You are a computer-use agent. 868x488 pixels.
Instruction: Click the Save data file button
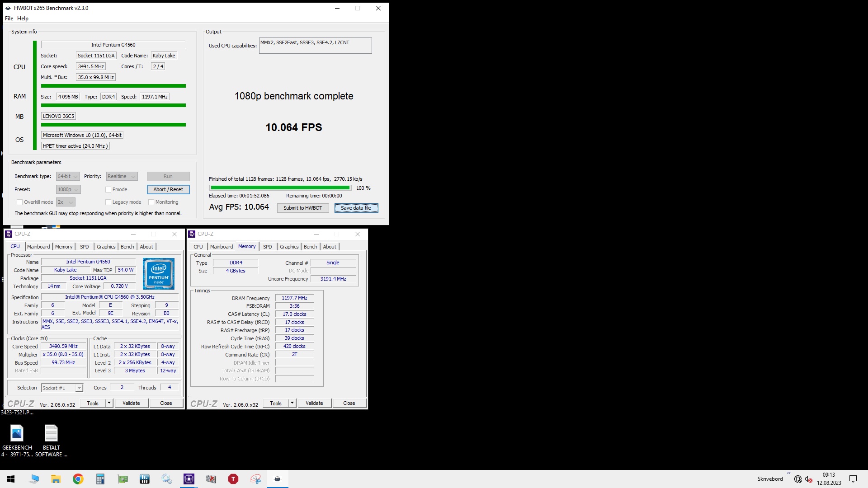pos(356,208)
